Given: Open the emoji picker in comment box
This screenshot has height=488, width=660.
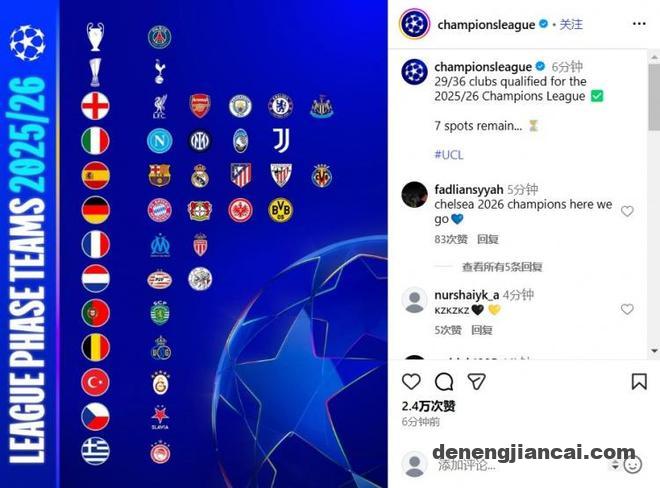Looking at the screenshot, I should 633,465.
